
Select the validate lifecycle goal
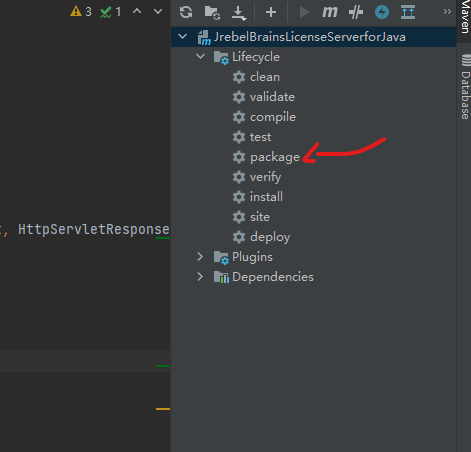(x=272, y=97)
